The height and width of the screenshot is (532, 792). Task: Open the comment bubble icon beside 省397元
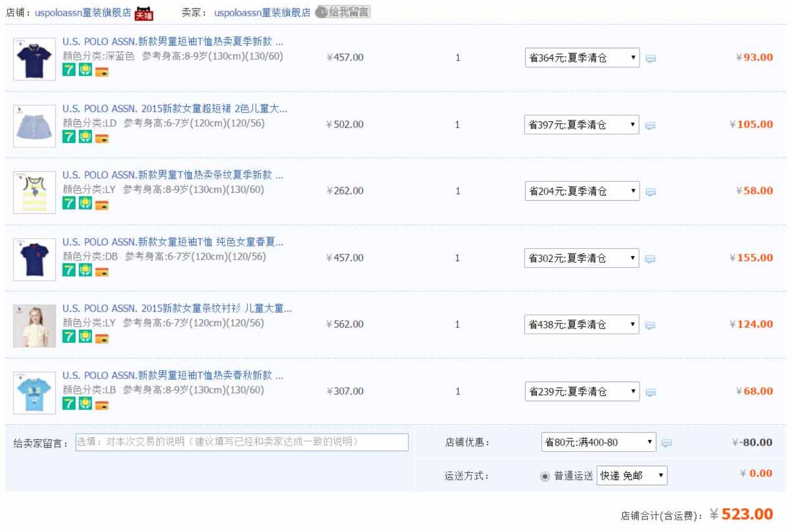(x=650, y=126)
